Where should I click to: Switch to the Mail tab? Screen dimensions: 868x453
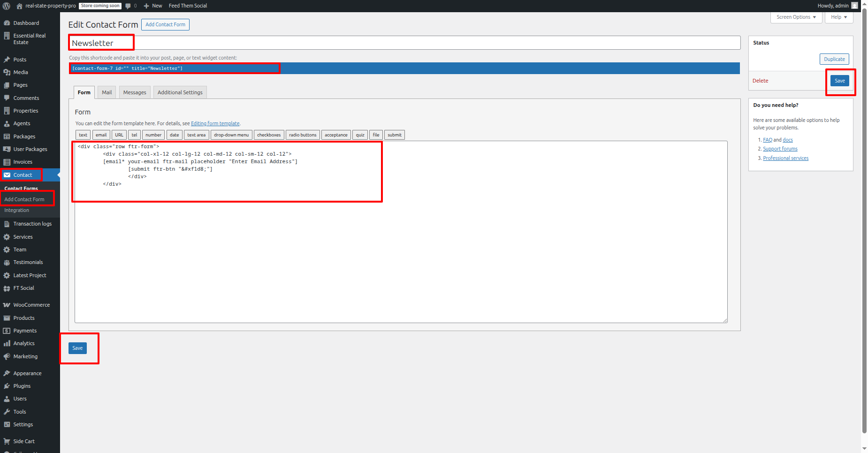pyautogui.click(x=107, y=92)
